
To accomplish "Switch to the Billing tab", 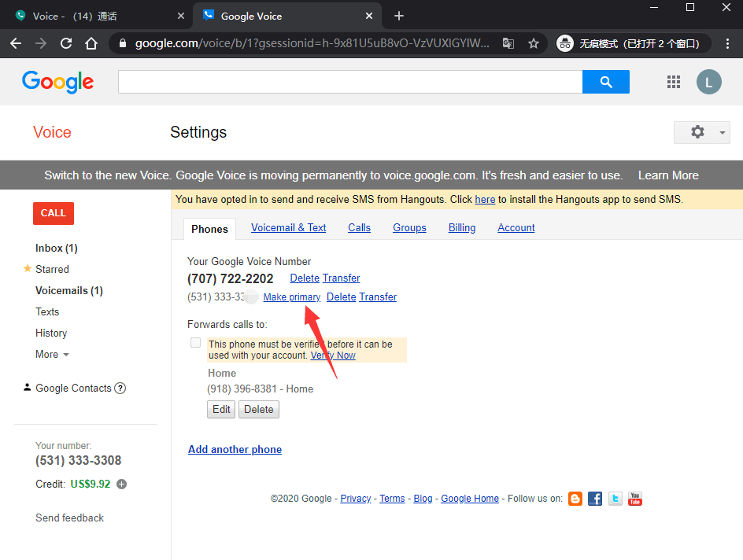I will pos(462,228).
